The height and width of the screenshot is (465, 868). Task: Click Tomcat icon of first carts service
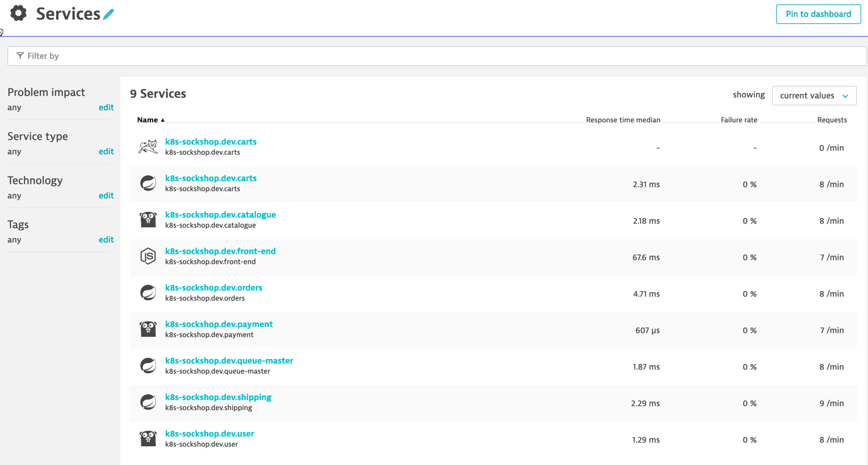[x=148, y=147]
